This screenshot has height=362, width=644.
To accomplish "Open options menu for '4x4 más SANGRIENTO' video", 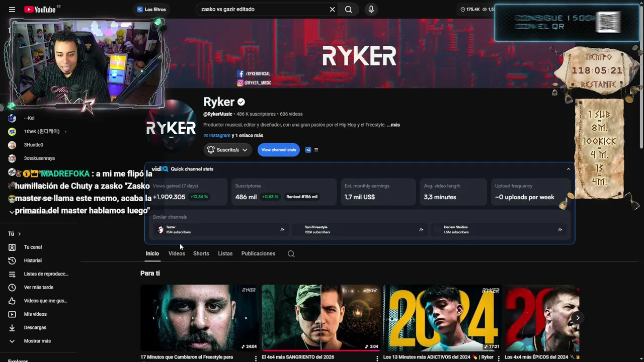I will point(377,358).
